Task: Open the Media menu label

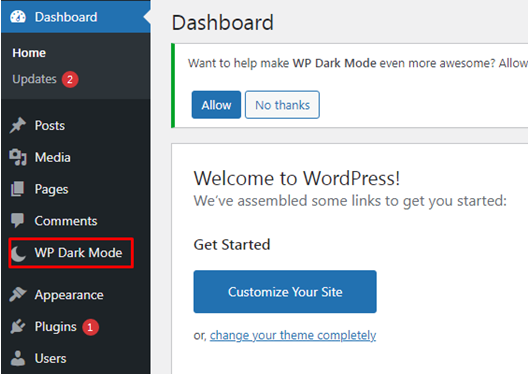Action: click(53, 157)
